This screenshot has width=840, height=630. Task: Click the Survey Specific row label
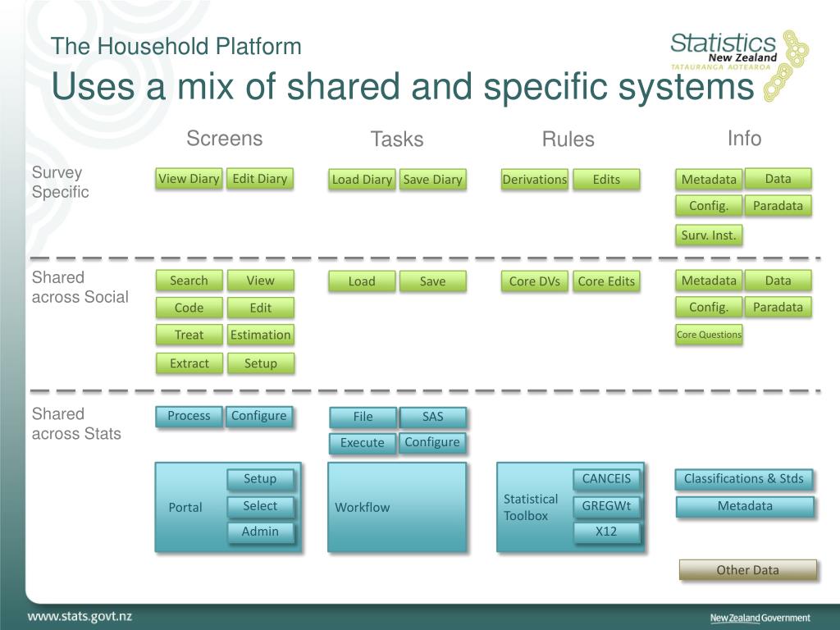point(60,182)
